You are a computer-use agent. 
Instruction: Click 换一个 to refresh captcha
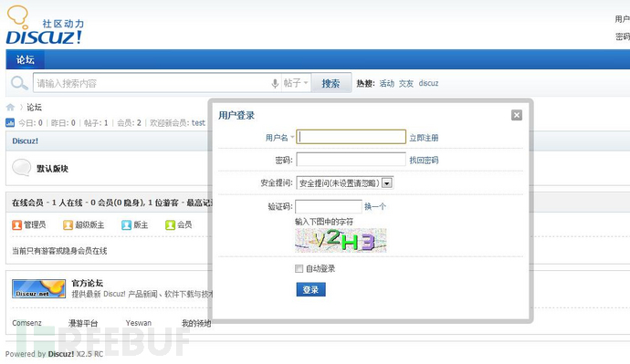tap(375, 207)
